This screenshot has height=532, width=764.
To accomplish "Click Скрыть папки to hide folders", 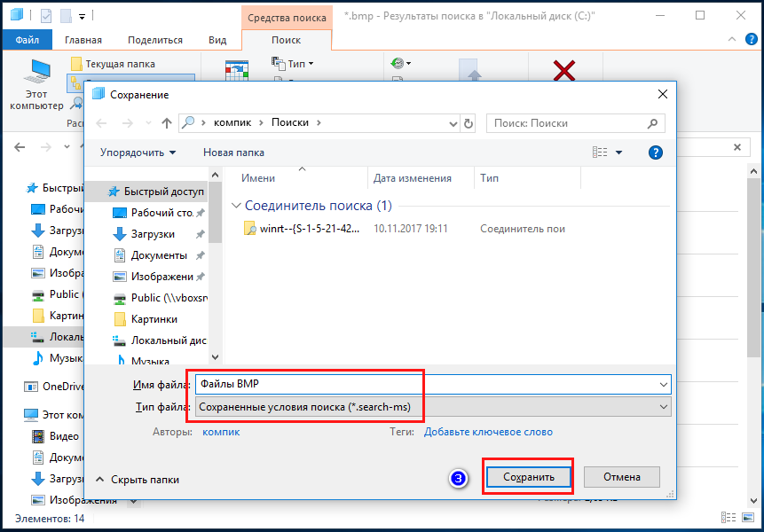I will pyautogui.click(x=138, y=480).
